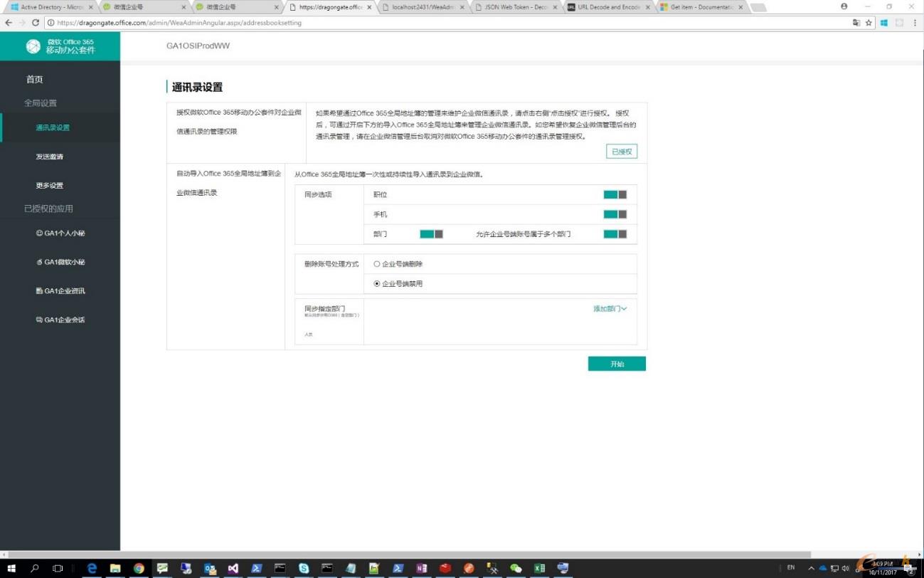
Task: Launch Microsoft Edge from the taskbar
Action: tap(92, 568)
